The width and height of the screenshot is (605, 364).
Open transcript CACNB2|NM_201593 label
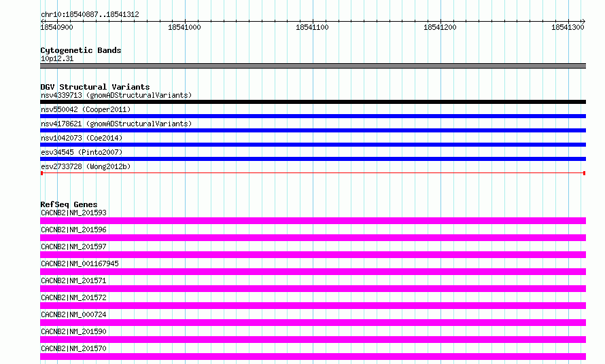(x=73, y=213)
